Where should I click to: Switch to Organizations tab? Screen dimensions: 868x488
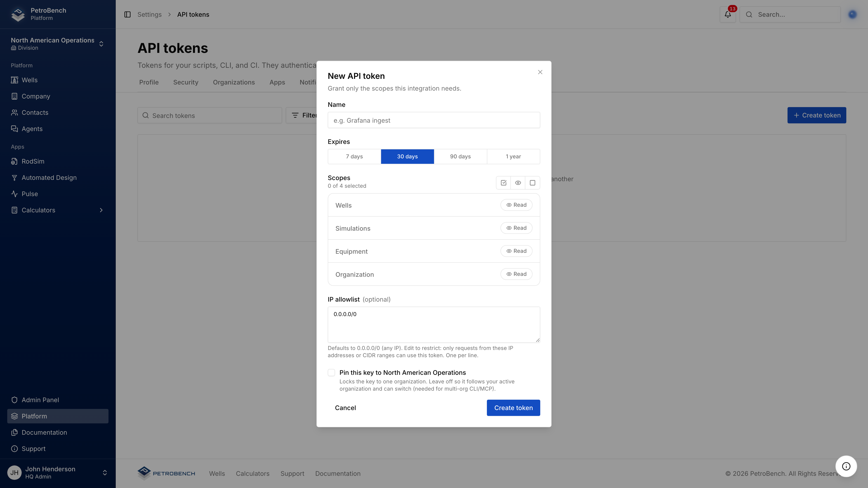(234, 82)
